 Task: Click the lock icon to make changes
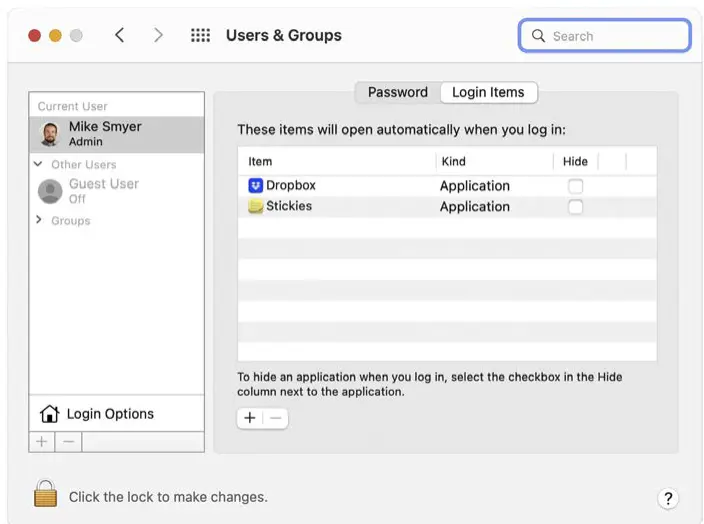coord(45,494)
